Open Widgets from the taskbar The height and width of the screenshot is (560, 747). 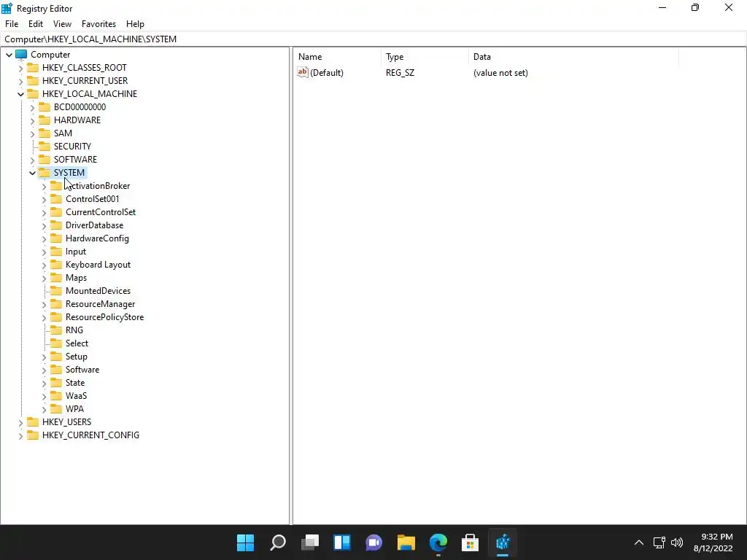click(x=342, y=542)
